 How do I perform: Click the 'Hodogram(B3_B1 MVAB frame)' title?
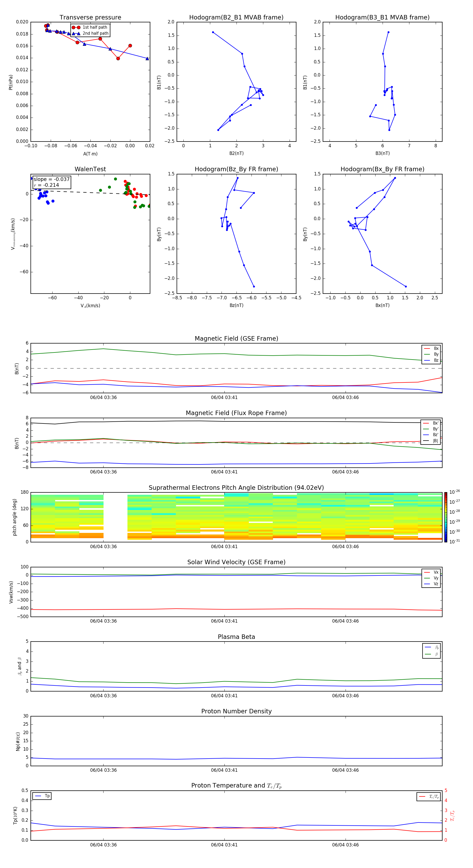pyautogui.click(x=382, y=18)
